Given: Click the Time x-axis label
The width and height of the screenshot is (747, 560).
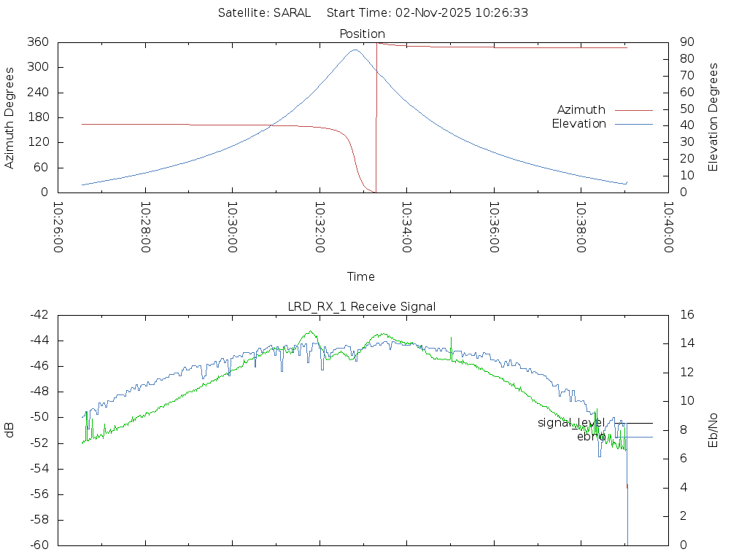Looking at the screenshot, I should click(x=361, y=276).
